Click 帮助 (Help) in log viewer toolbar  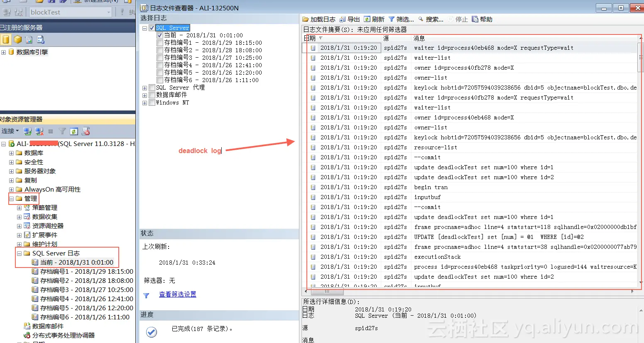[482, 19]
